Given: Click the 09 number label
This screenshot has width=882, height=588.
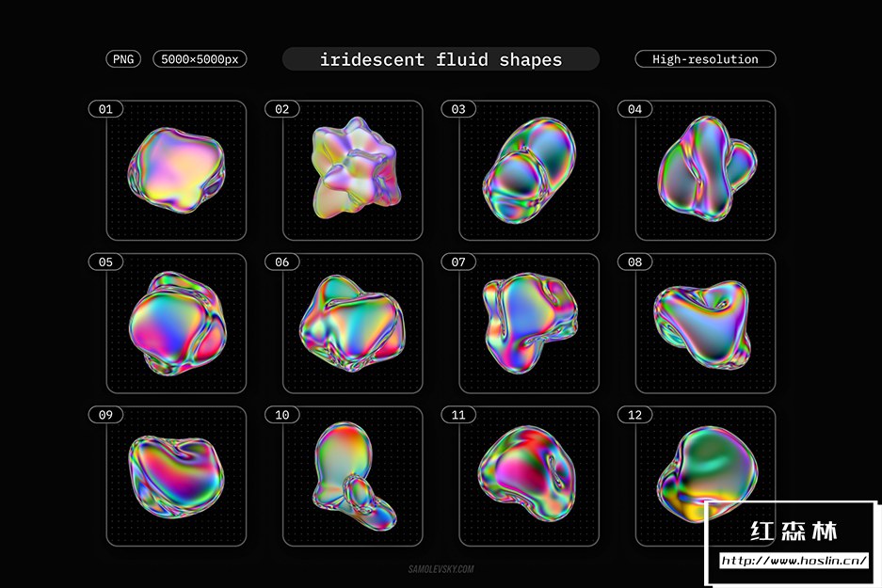Looking at the screenshot, I should click(x=105, y=415).
